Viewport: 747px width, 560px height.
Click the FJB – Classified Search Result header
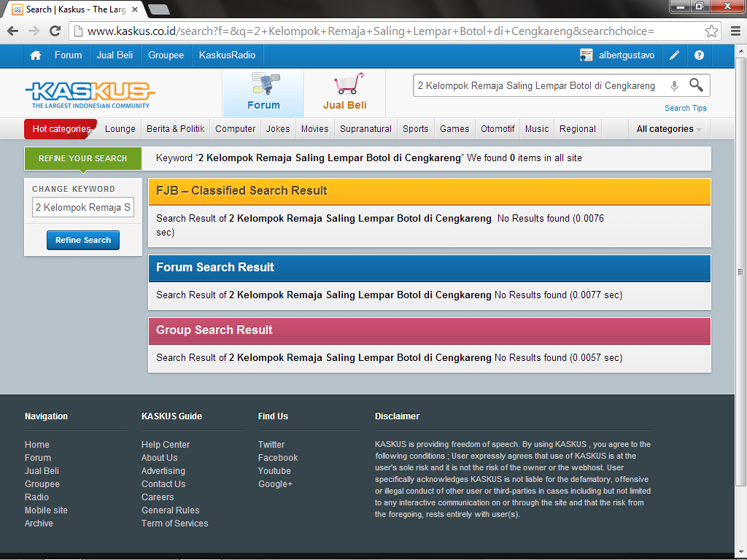(x=430, y=191)
